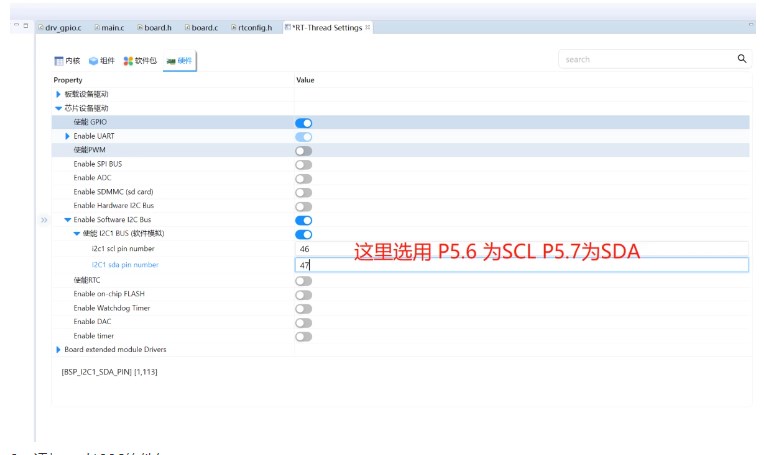
Task: Enable the ADC switch
Action: click(304, 179)
